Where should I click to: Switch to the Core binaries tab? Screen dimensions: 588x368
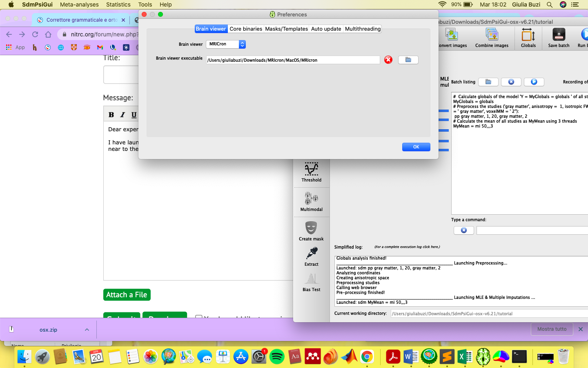[246, 29]
